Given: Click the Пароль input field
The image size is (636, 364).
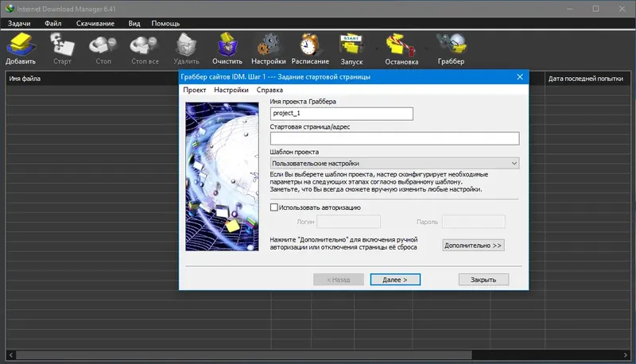Looking at the screenshot, I should click(473, 222).
